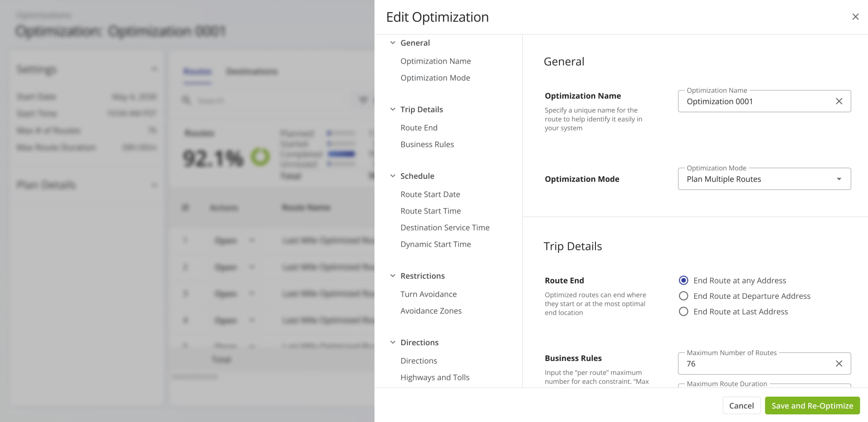Screen dimensions: 868x422
Task: Jump to Highways and Tolls settings
Action: (x=435, y=377)
